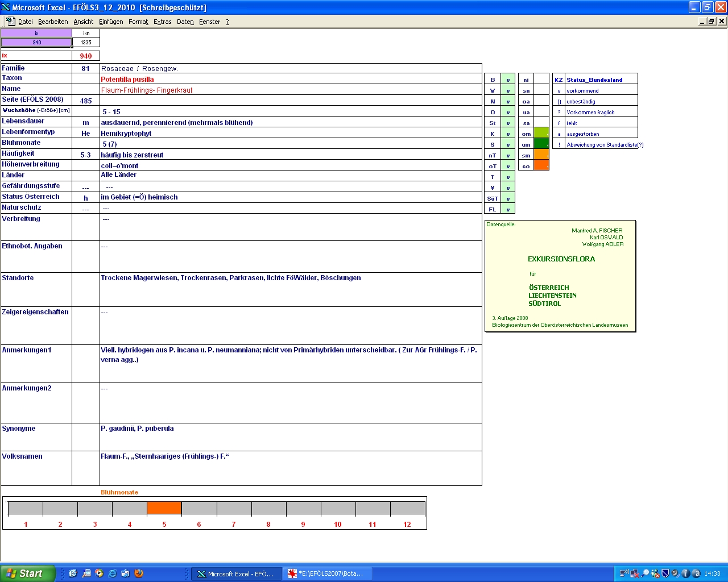Click the 'v' status cell next to FL
The width and height of the screenshot is (728, 582).
(x=508, y=210)
